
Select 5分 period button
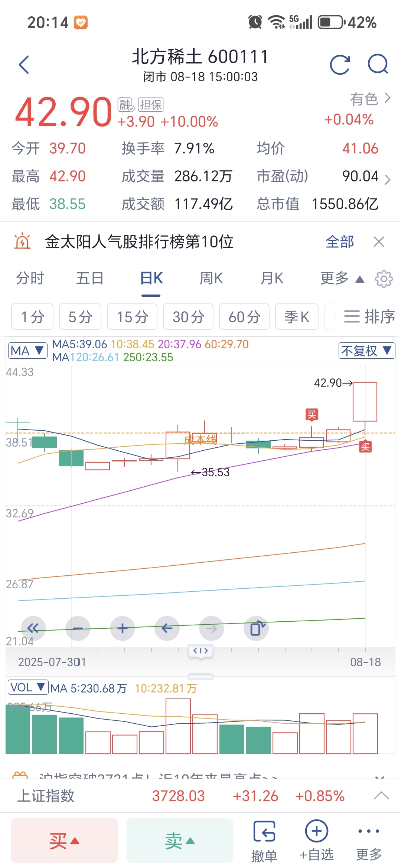pyautogui.click(x=80, y=317)
